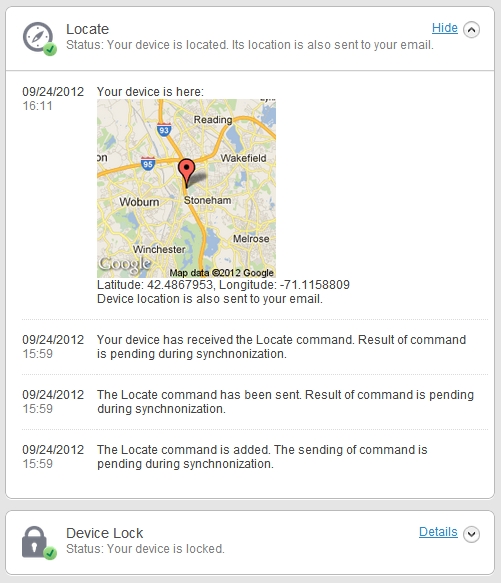Click the Device Lock padlock icon
Image resolution: width=501 pixels, height=583 pixels.
point(34,542)
